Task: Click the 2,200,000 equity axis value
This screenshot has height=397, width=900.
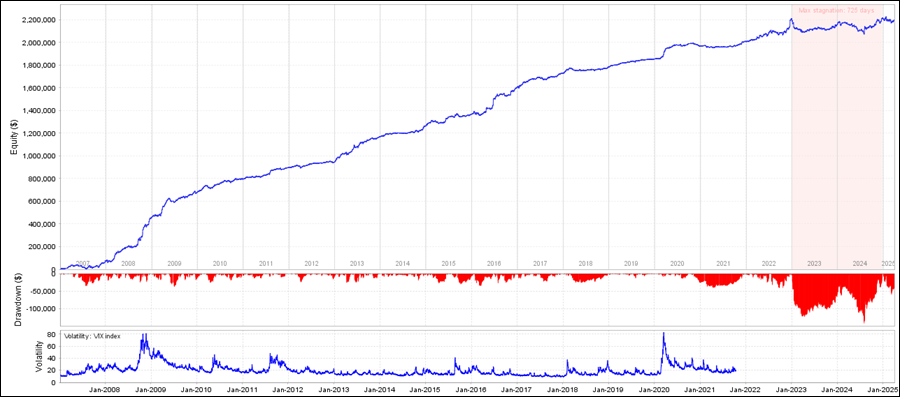Action: click(37, 20)
